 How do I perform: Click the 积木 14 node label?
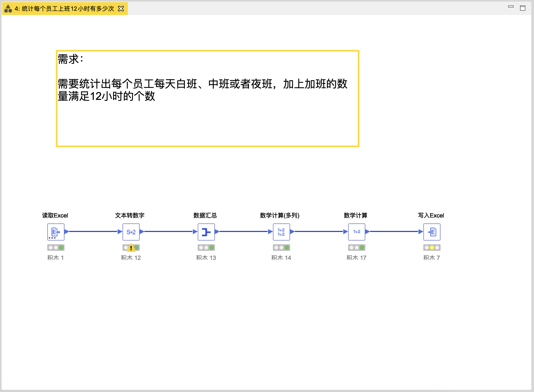281,258
